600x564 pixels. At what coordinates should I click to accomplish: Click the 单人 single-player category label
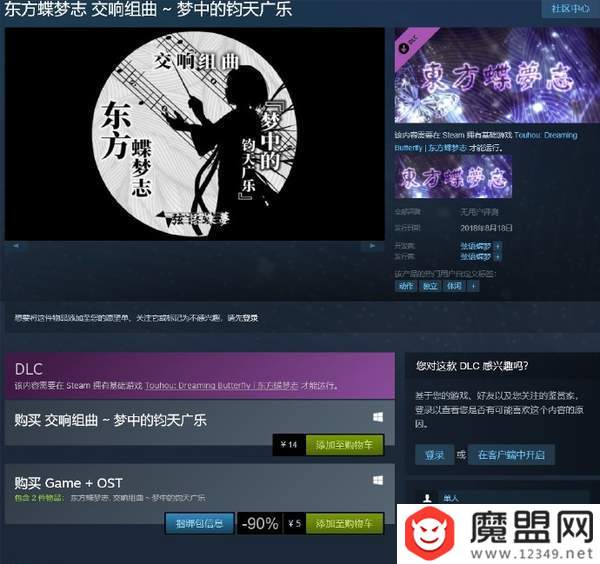tap(451, 498)
